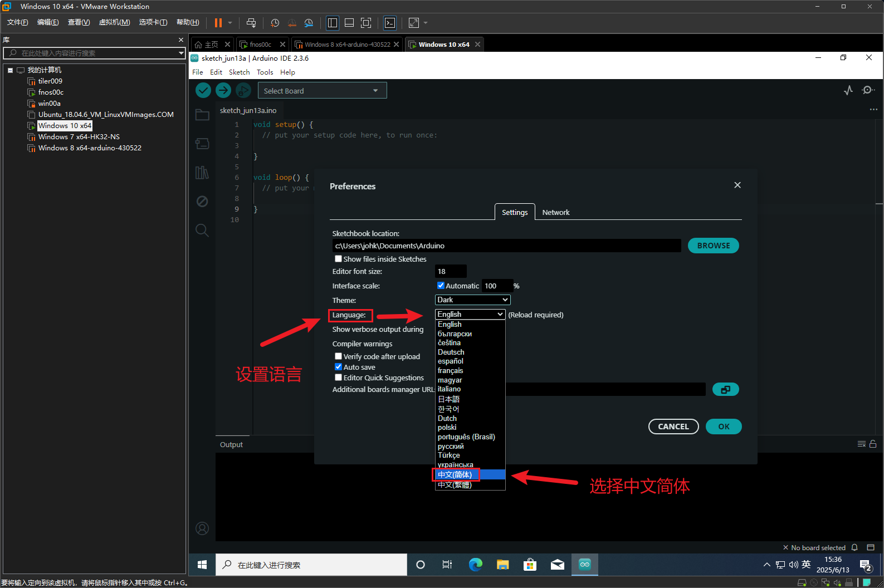Close the Preferences dialog with X

[738, 185]
